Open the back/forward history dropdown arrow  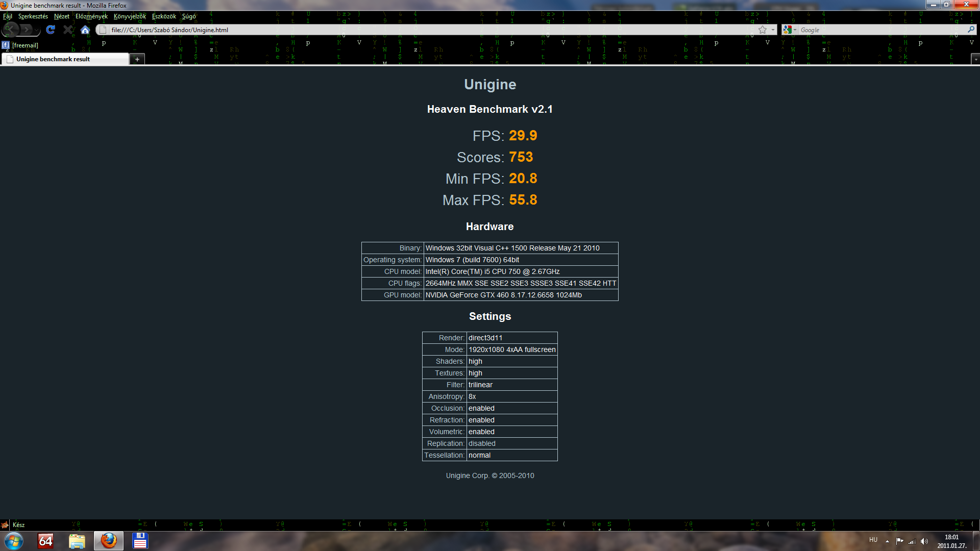[37, 31]
